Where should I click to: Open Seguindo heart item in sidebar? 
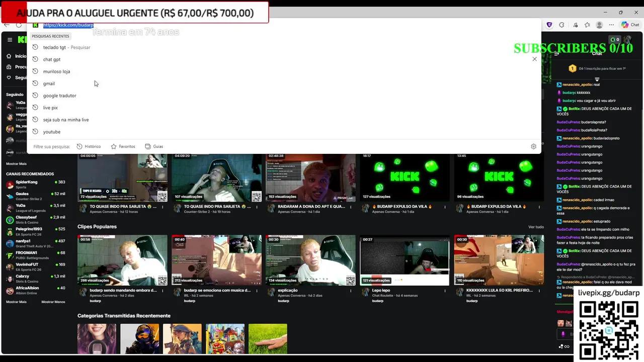(x=17, y=78)
